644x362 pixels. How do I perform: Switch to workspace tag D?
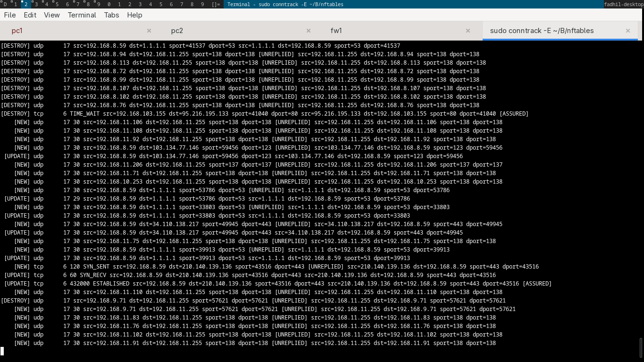(5, 4)
